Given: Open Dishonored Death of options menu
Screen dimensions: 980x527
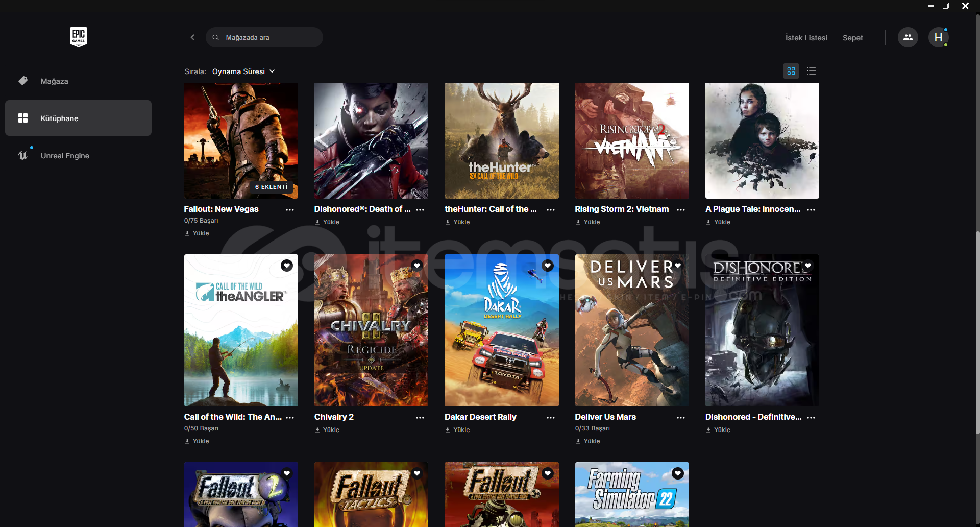Looking at the screenshot, I should pos(420,210).
